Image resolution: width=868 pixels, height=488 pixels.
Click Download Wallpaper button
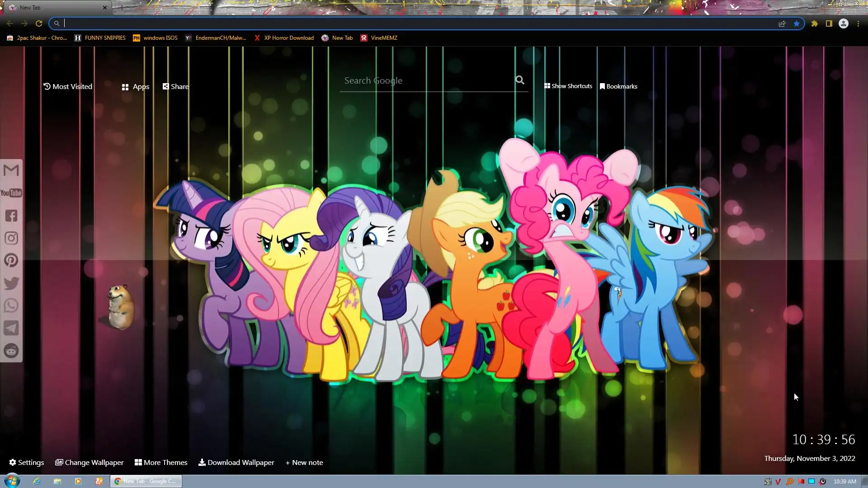pyautogui.click(x=236, y=462)
